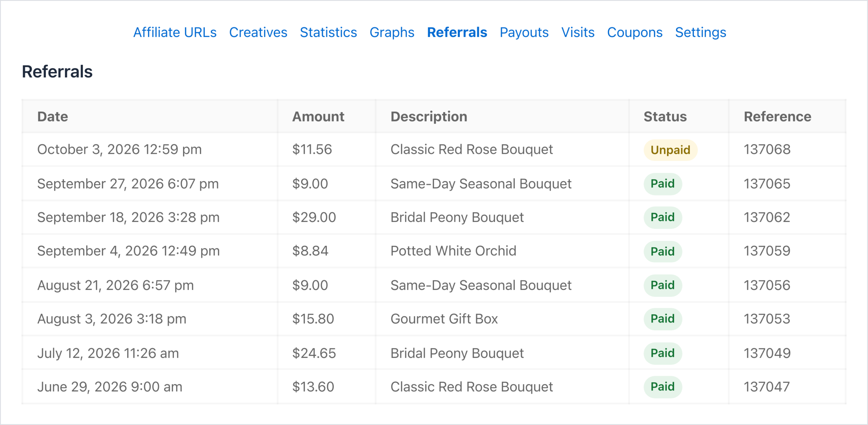Open the Graphs tab

click(x=392, y=33)
